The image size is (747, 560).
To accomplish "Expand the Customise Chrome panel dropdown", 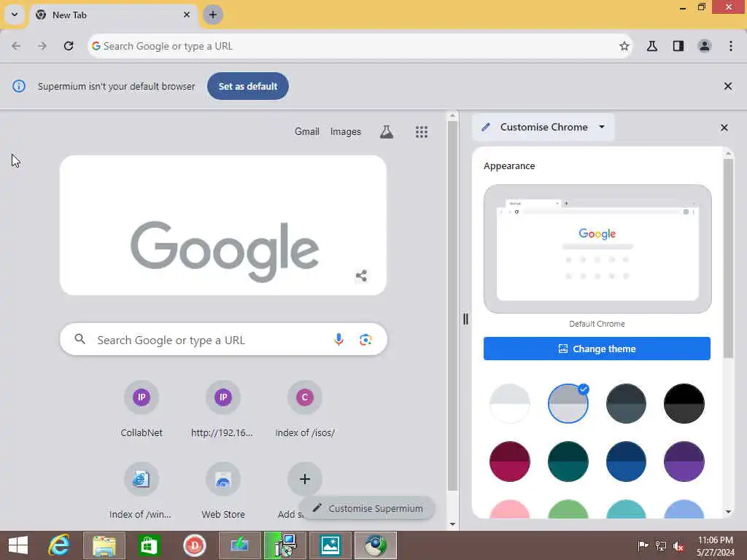I will click(602, 127).
